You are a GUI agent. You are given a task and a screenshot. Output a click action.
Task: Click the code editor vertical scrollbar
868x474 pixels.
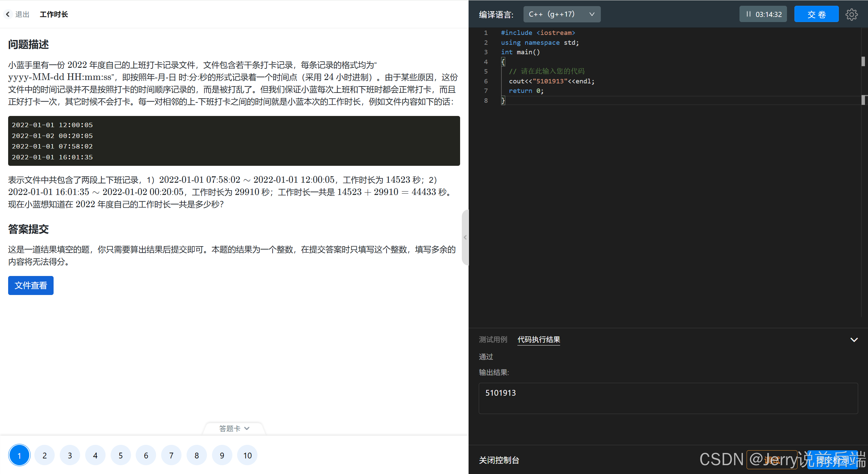tap(863, 61)
